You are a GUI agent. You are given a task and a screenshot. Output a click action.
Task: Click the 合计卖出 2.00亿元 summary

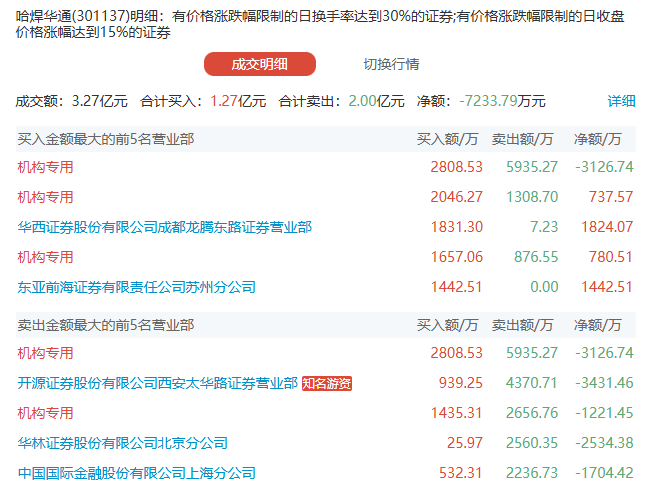342,101
